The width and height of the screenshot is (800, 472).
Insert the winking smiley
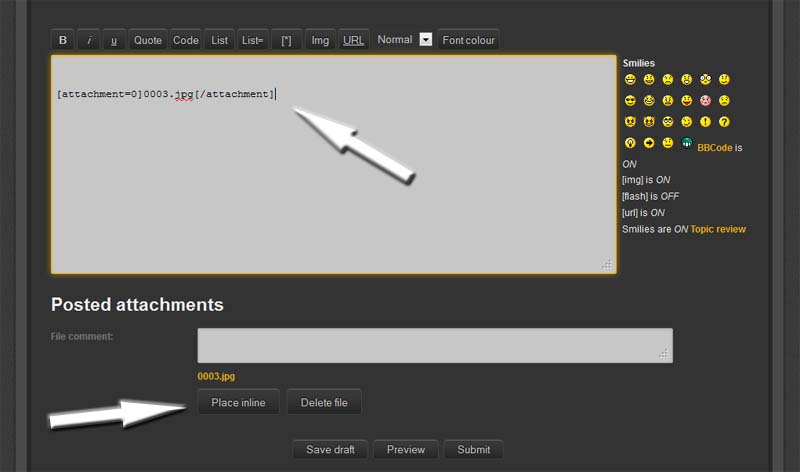click(687, 121)
